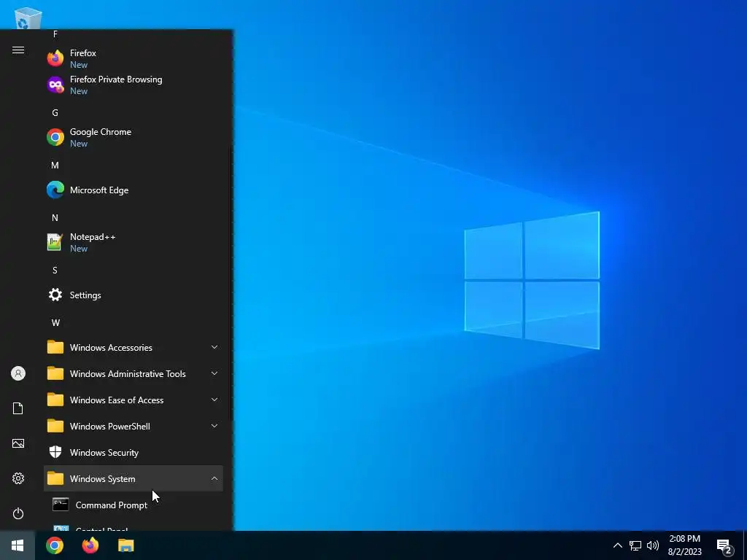Expand the Windows Accessories folder
This screenshot has height=560, width=747.
coord(133,347)
